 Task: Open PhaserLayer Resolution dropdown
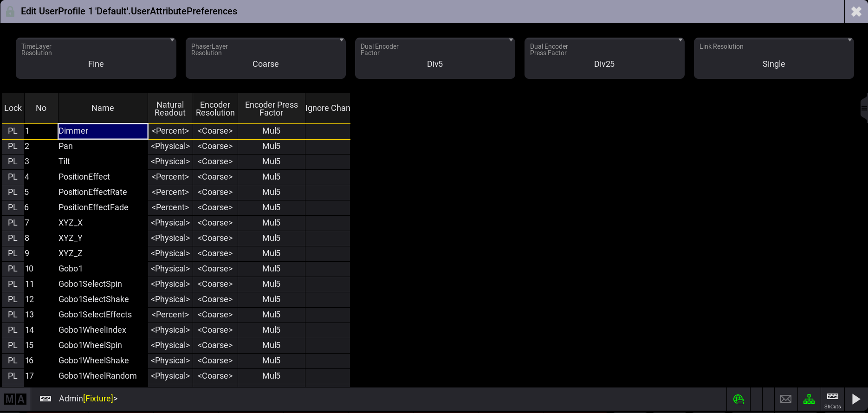click(x=266, y=58)
